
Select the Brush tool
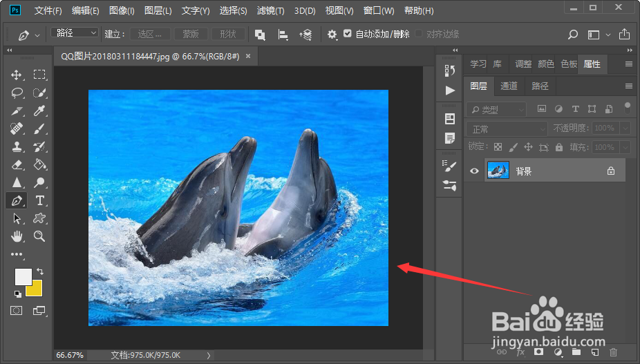tap(39, 128)
